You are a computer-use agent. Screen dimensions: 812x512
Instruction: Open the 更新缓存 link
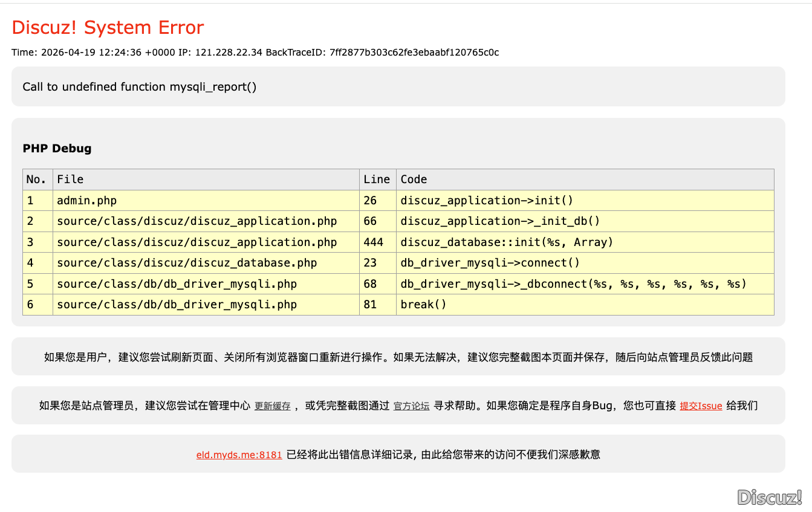tap(272, 406)
